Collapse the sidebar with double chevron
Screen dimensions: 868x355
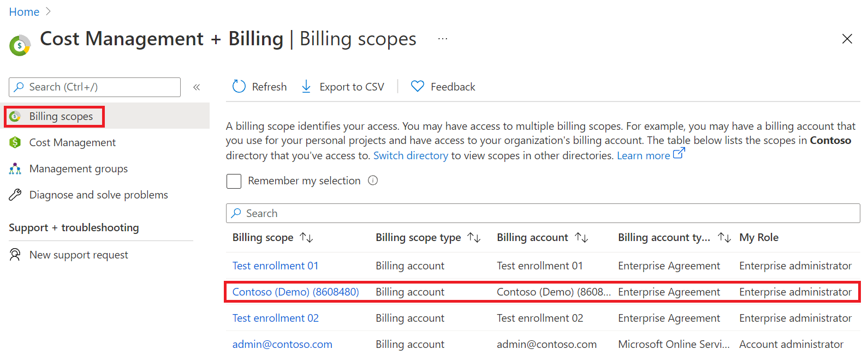point(197,87)
